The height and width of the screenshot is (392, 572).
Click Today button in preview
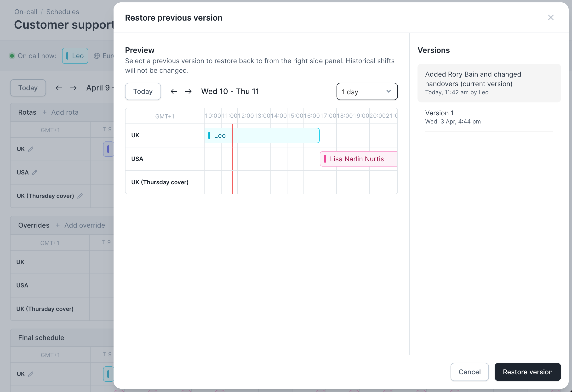[143, 91]
